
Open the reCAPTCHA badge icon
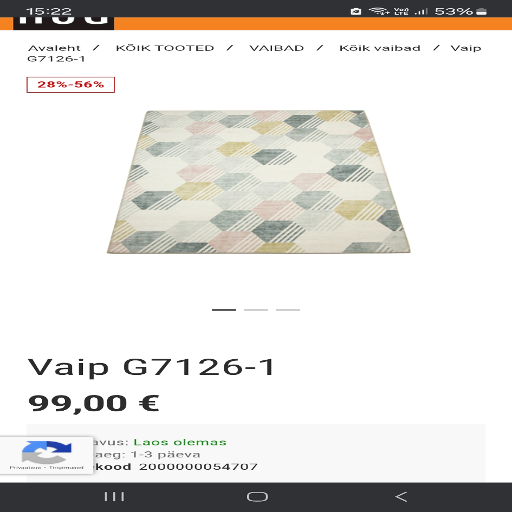46,455
